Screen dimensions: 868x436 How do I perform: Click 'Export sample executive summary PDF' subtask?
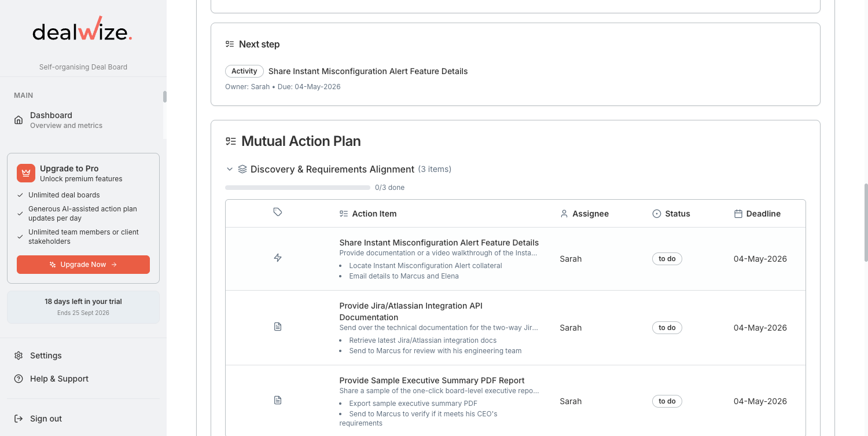(x=413, y=404)
